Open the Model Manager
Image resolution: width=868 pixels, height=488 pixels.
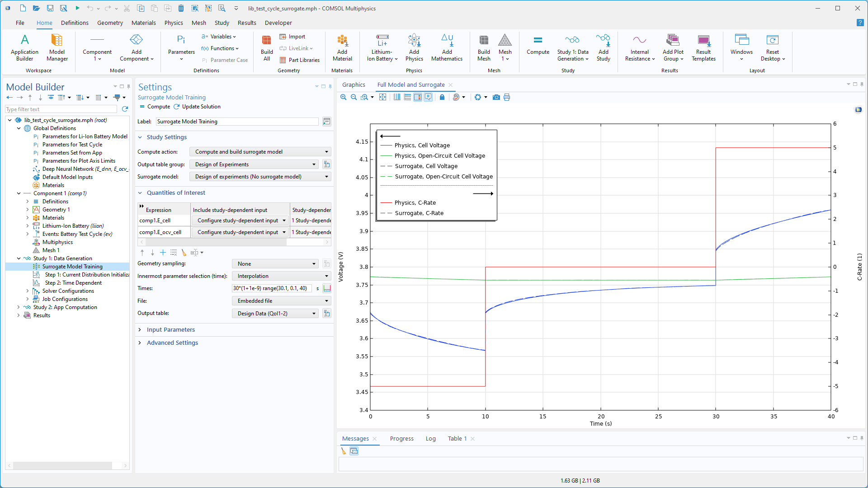(57, 47)
